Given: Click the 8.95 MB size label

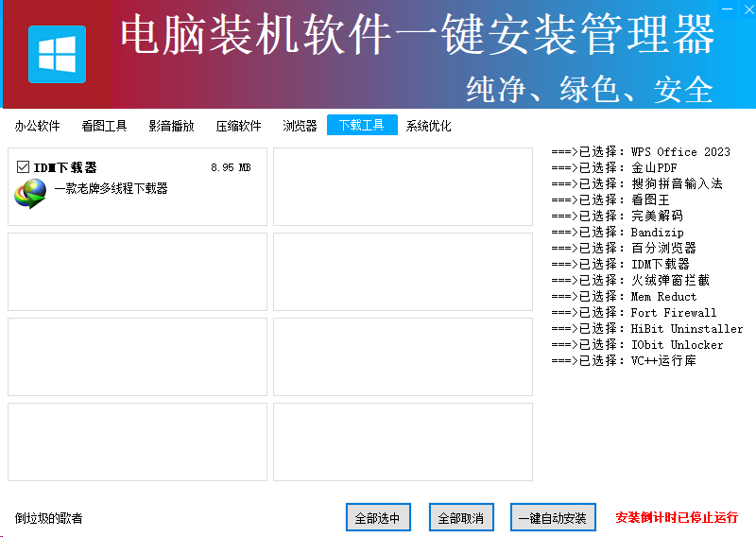Looking at the screenshot, I should point(231,167).
